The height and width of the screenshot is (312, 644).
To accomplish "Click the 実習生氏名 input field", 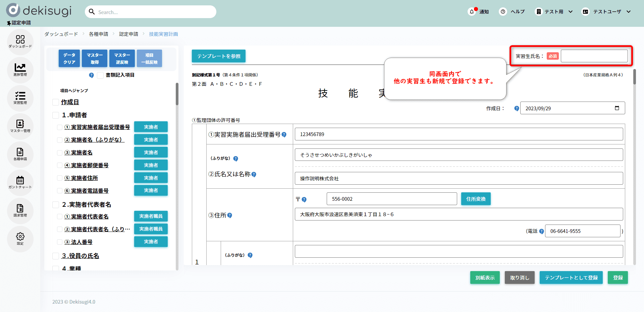I will tap(594, 56).
